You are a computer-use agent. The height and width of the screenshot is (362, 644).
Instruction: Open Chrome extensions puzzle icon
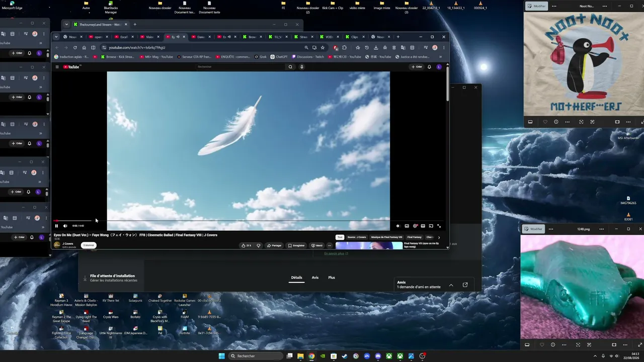click(344, 48)
